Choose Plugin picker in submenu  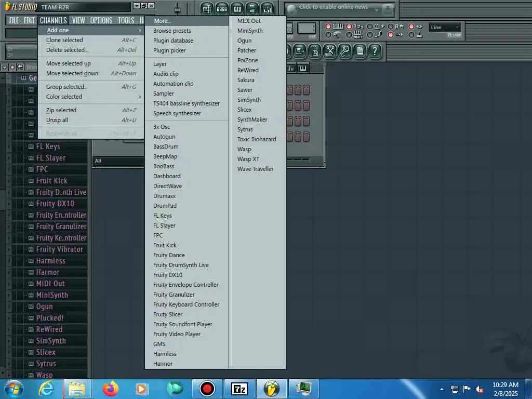tap(187, 50)
